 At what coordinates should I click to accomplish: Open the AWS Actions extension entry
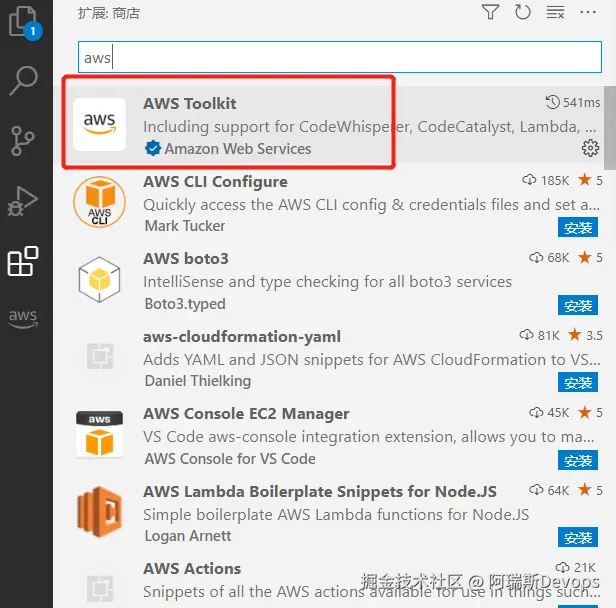click(x=334, y=582)
